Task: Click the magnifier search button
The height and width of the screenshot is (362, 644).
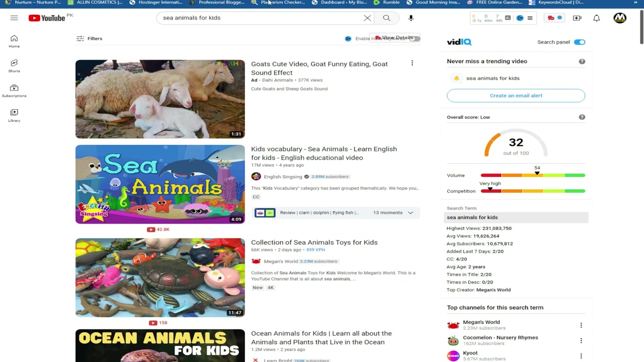Action: 386,18
